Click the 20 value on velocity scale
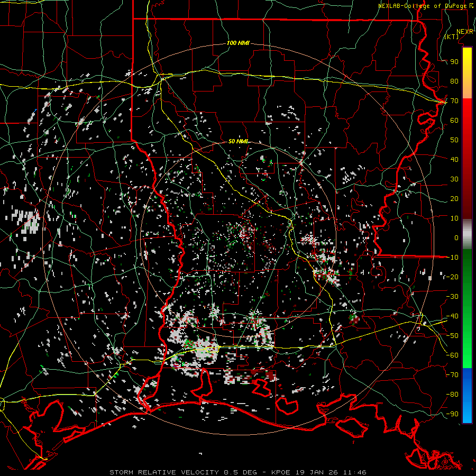Screen dimensions: 476x476 (x=454, y=199)
